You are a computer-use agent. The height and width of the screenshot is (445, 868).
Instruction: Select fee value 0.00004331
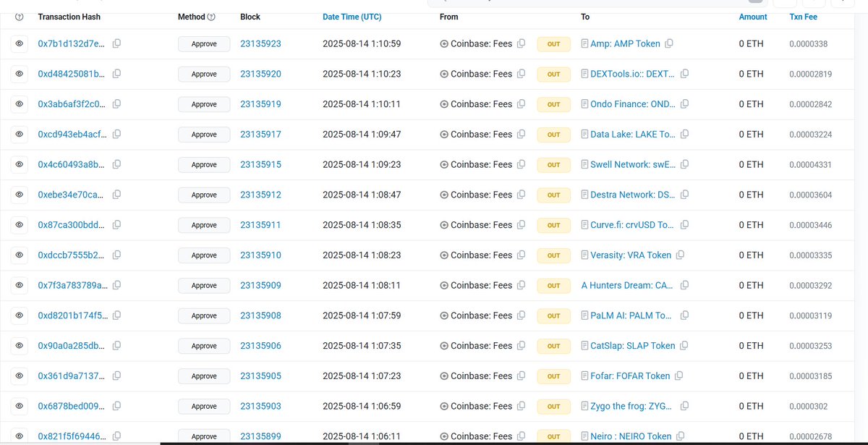(810, 165)
